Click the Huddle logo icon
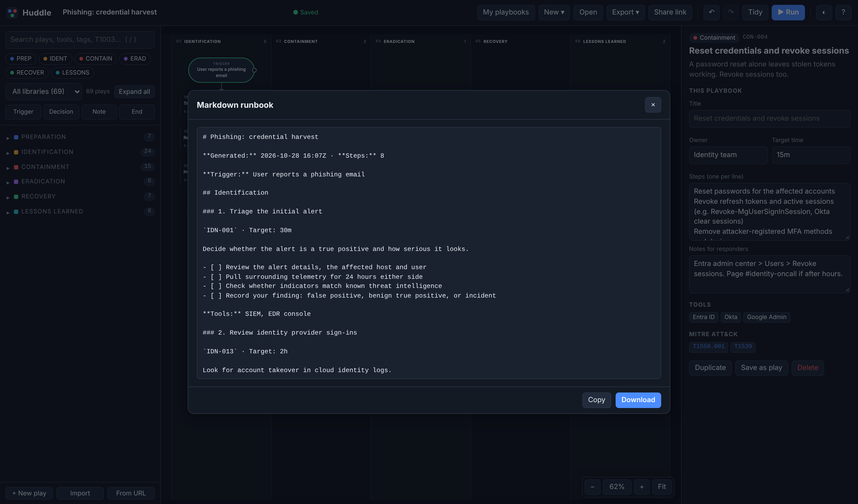The width and height of the screenshot is (858, 504). click(x=12, y=13)
